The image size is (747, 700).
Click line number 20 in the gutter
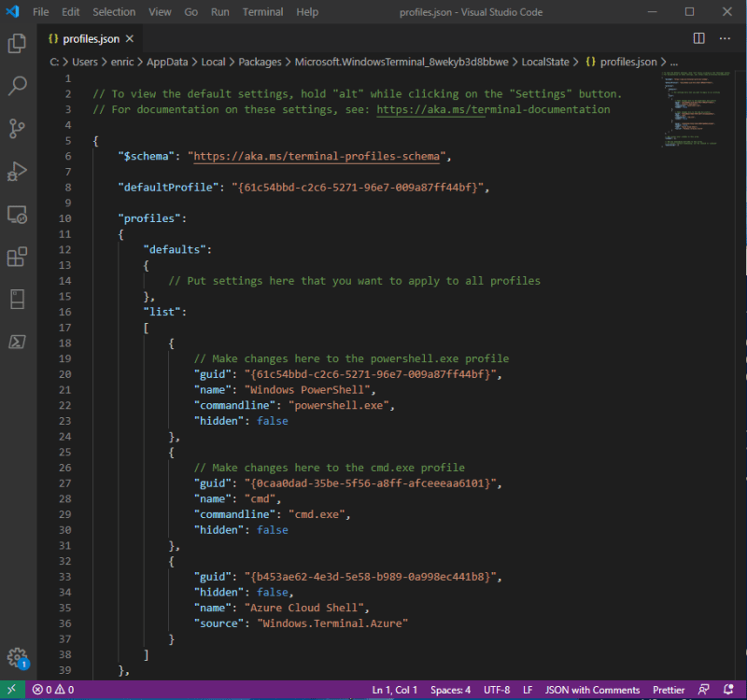(x=65, y=374)
